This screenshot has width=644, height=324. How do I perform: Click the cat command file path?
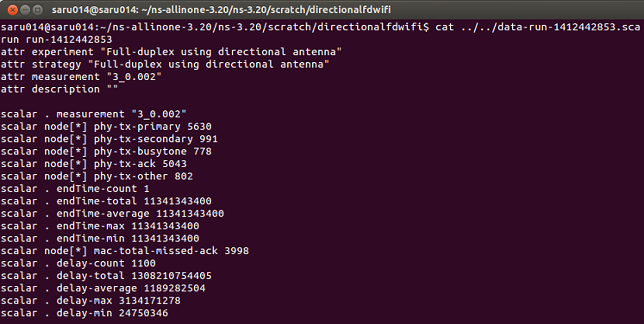(549, 28)
